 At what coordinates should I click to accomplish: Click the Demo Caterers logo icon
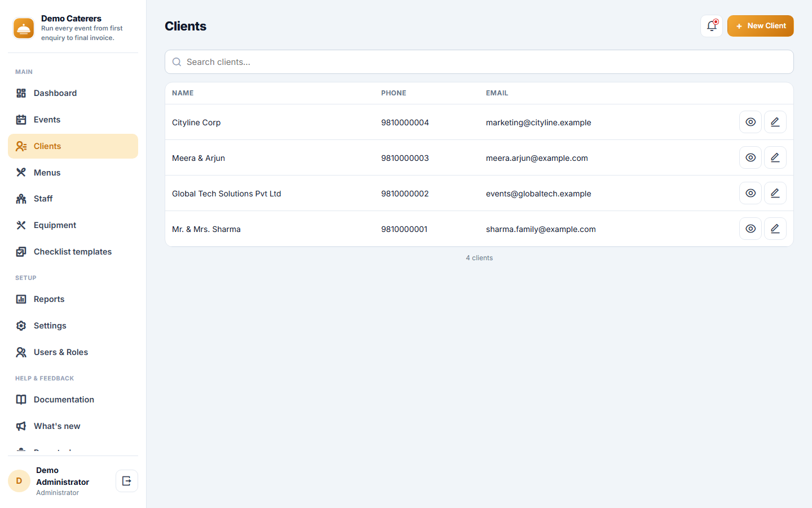pos(24,28)
